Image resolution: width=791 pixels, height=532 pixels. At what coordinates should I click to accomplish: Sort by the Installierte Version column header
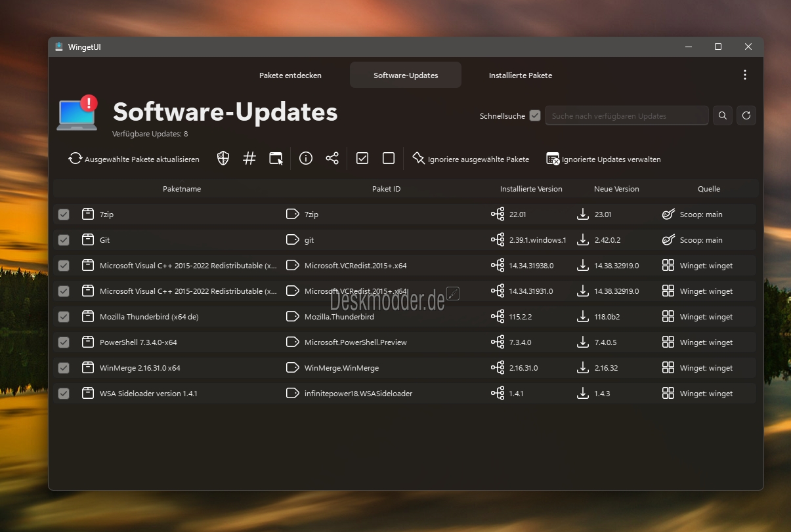tap(531, 189)
